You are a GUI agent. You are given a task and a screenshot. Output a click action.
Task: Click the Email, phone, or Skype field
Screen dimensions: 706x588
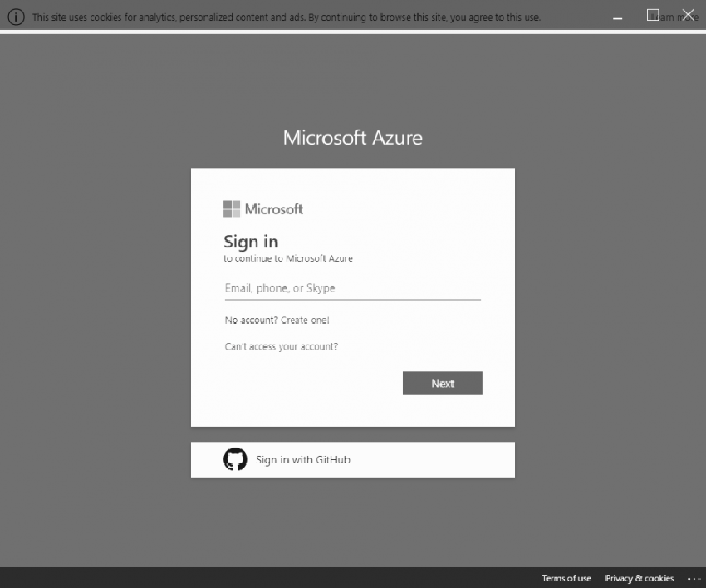352,288
